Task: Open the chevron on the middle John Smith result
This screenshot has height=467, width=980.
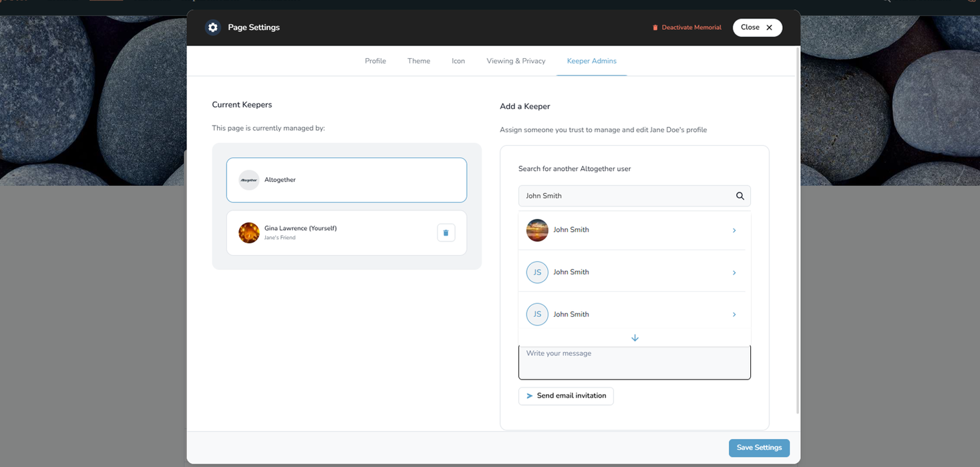Action: pyautogui.click(x=733, y=273)
